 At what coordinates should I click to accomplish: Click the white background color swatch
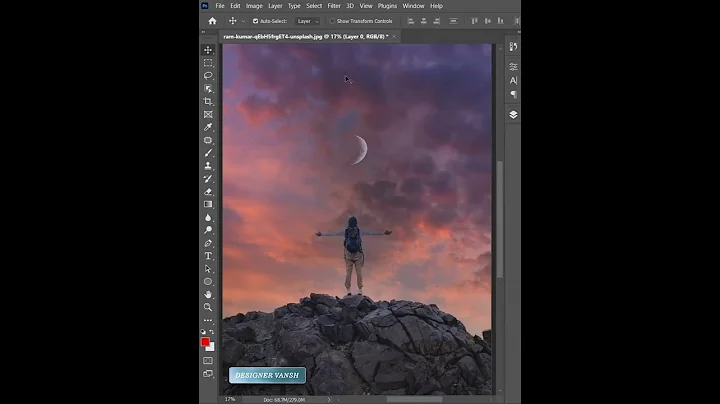(211, 348)
